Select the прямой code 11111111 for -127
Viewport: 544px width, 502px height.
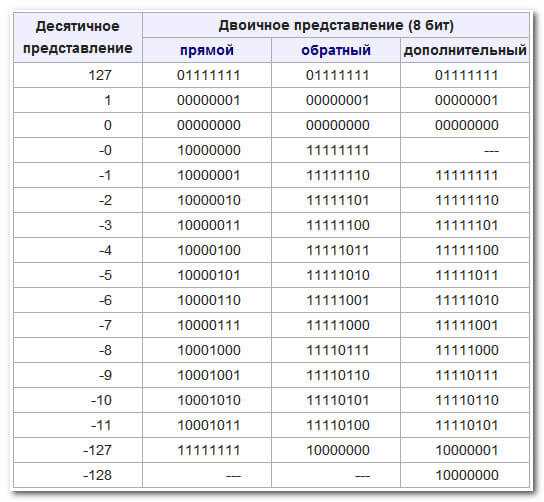click(x=209, y=450)
